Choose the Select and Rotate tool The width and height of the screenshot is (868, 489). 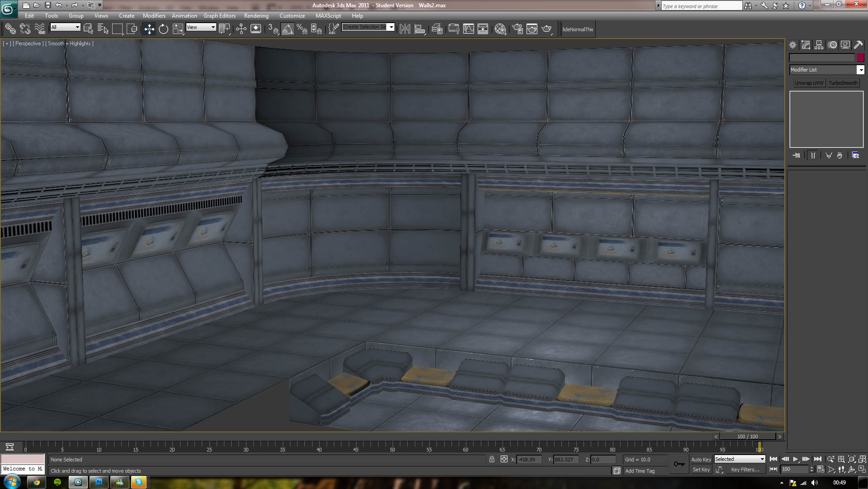(163, 29)
